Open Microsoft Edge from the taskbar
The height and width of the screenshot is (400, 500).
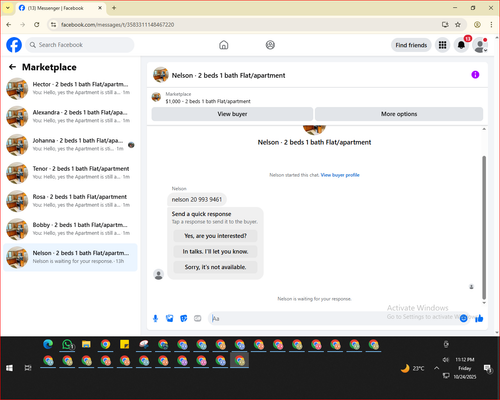pyautogui.click(x=48, y=344)
